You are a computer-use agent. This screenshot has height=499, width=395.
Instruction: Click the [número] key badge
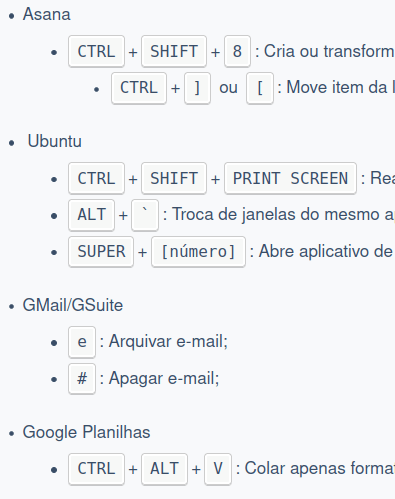[x=198, y=252]
